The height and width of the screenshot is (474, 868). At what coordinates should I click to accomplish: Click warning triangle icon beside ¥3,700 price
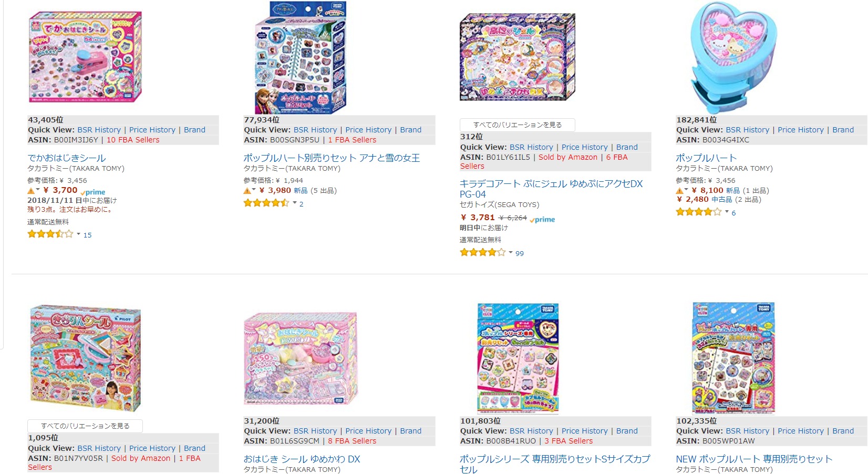(x=31, y=191)
